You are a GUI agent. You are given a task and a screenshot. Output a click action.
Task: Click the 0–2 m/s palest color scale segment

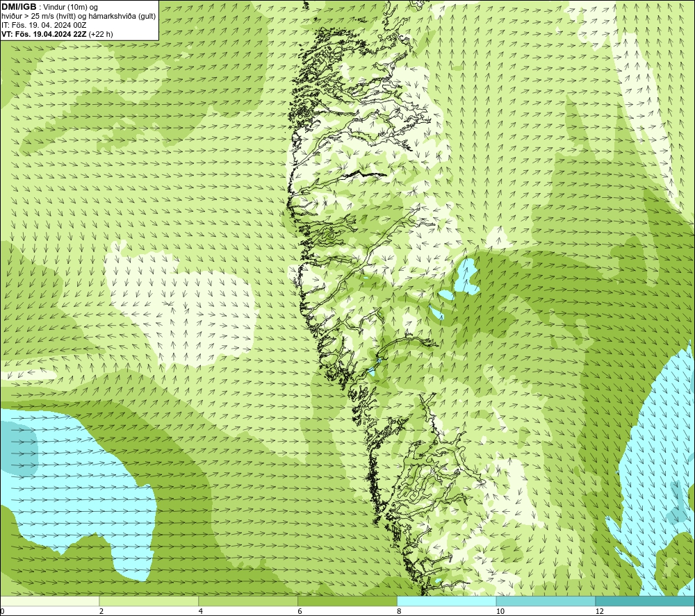click(49, 601)
